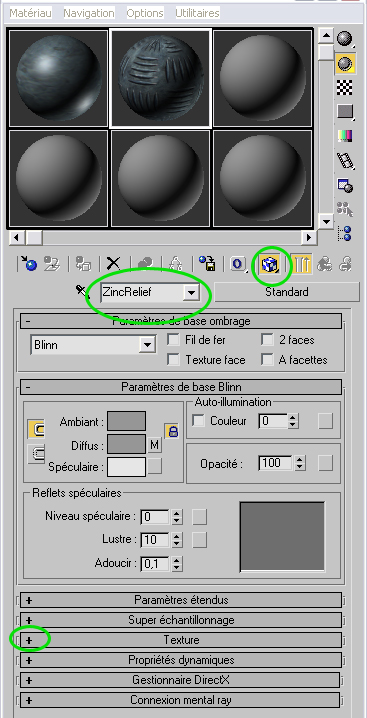Screen dimensions: 367x718
Task: Open the Matériau menu
Action: tap(31, 13)
